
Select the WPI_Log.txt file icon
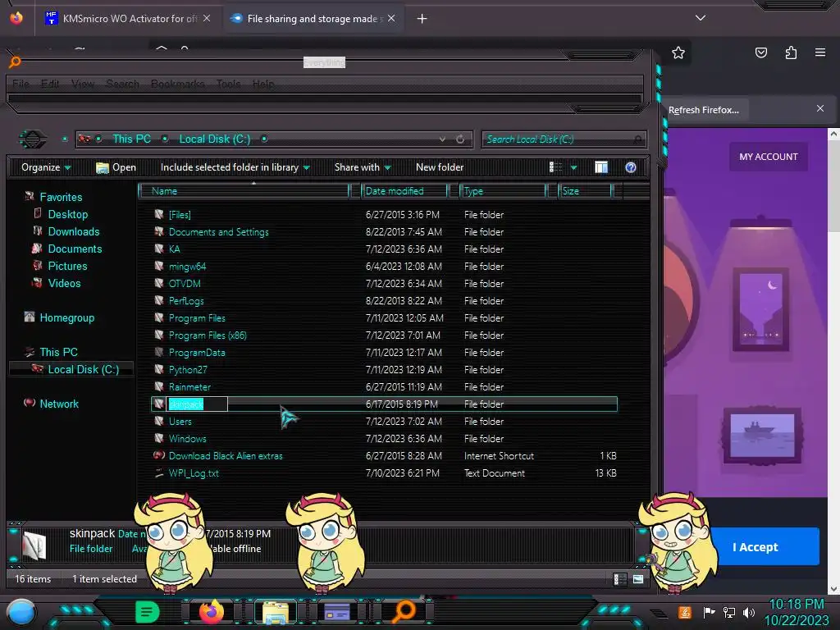click(x=159, y=472)
